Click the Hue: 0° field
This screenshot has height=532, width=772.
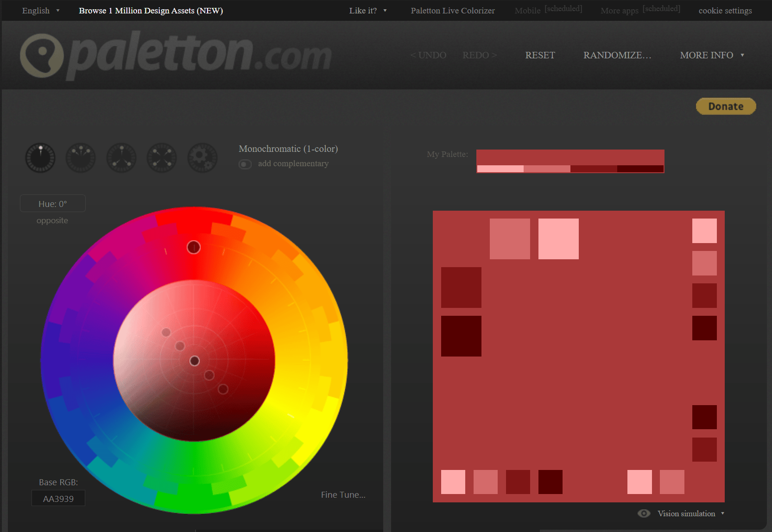pos(53,204)
